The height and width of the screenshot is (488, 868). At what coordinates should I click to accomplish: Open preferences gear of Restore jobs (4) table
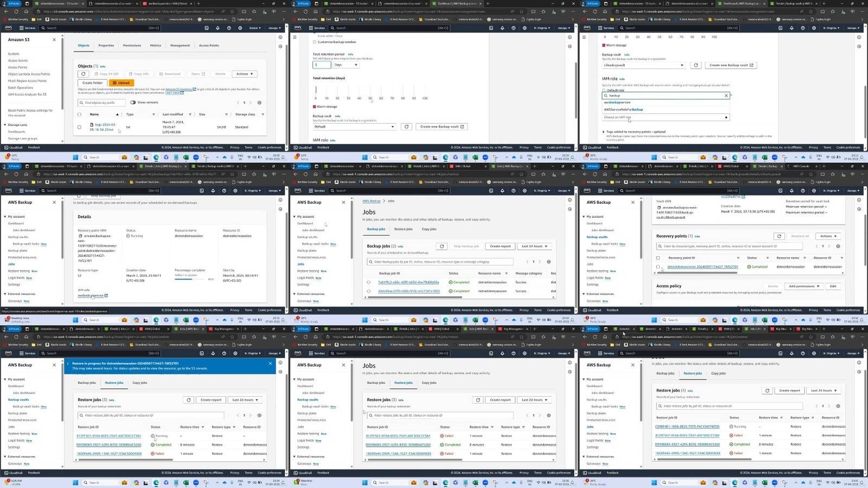click(x=838, y=406)
